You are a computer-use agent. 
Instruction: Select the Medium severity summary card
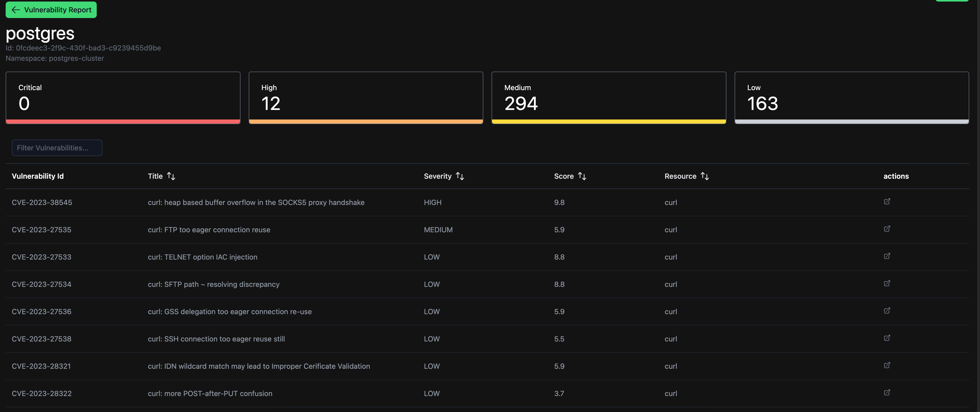[608, 98]
